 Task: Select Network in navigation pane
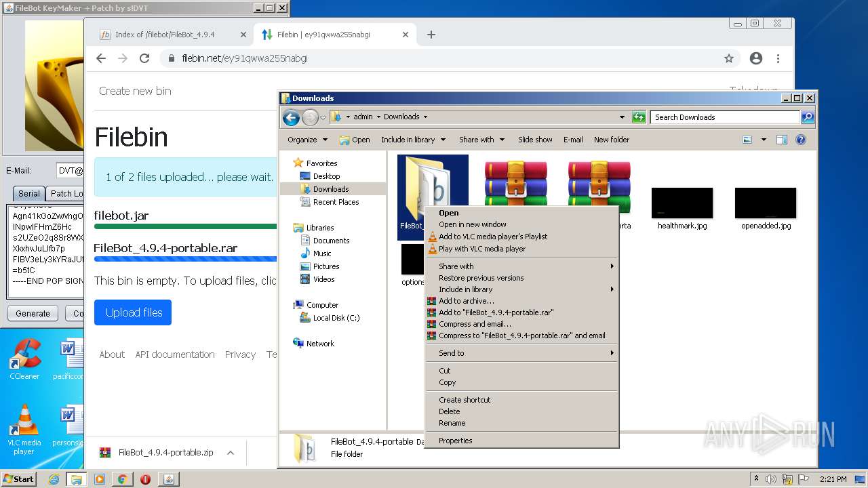coord(320,344)
